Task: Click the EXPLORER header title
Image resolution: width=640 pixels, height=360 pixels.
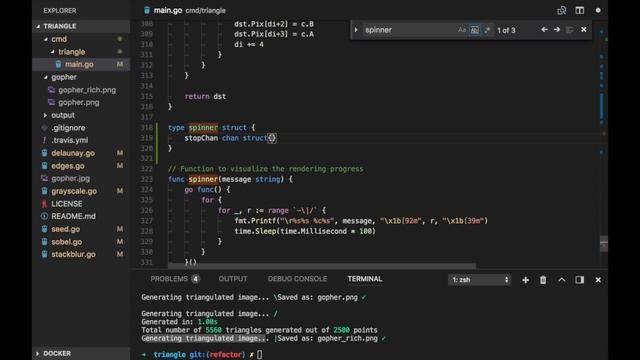Action: click(60, 11)
